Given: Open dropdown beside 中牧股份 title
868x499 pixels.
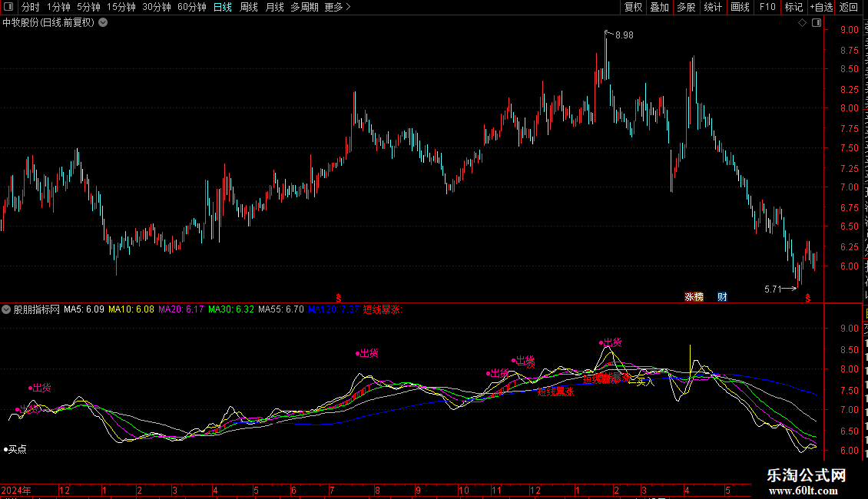Looking at the screenshot, I should tap(103, 23).
